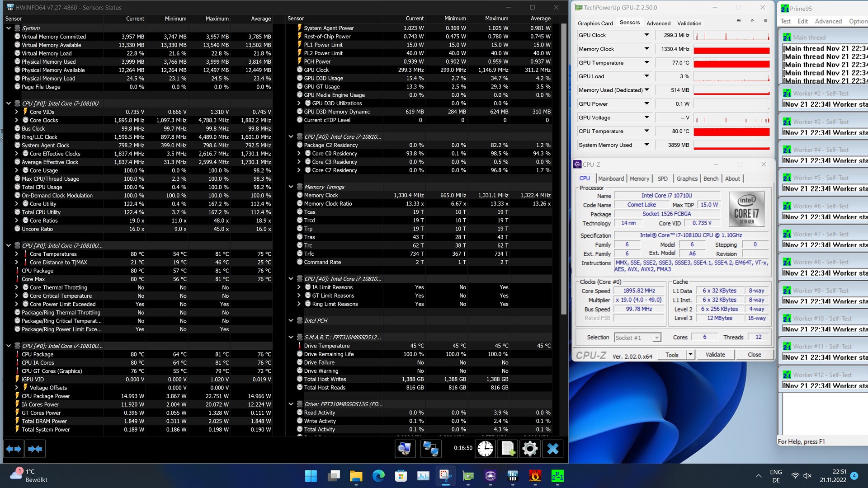Viewport: 868px width, 488px height.
Task: Collapse the System sensor group
Action: (x=9, y=28)
